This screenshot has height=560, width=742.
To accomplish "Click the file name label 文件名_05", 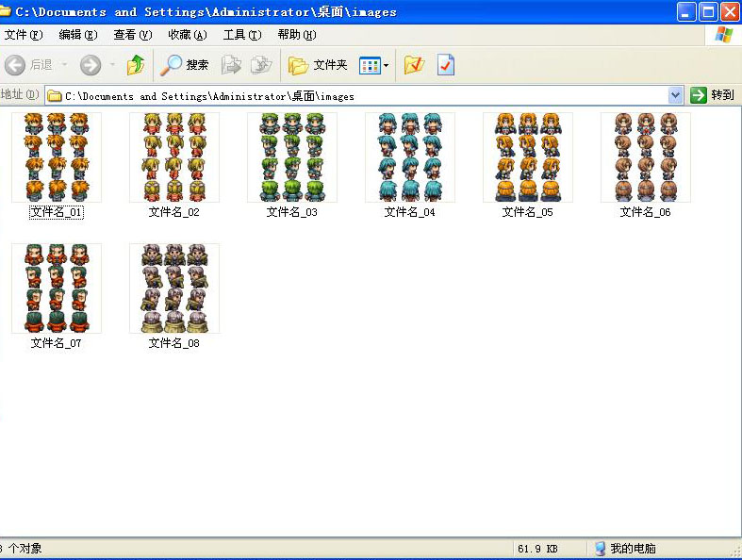I will pyautogui.click(x=528, y=212).
